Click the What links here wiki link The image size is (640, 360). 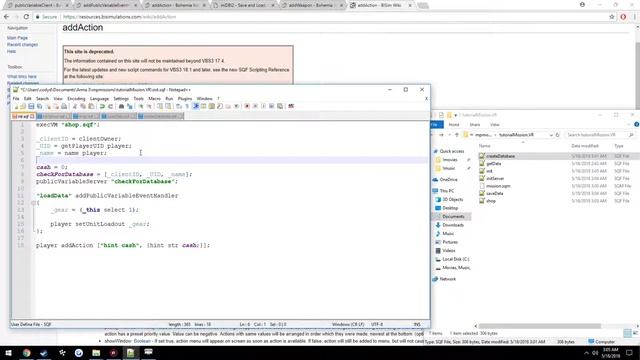coord(22,76)
